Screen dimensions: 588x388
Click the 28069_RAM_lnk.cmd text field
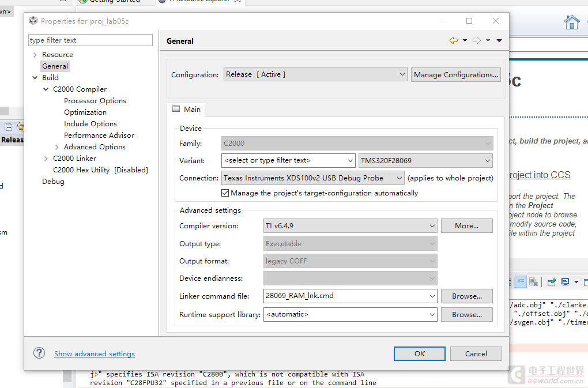345,296
